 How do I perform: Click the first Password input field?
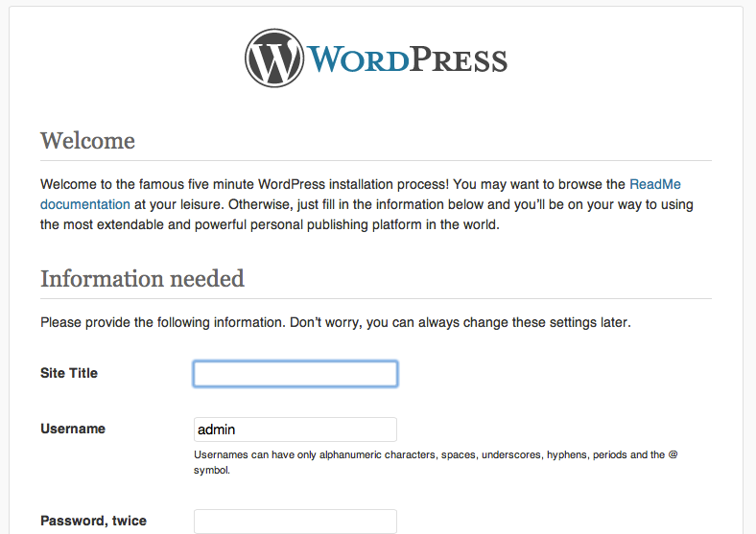coord(295,522)
